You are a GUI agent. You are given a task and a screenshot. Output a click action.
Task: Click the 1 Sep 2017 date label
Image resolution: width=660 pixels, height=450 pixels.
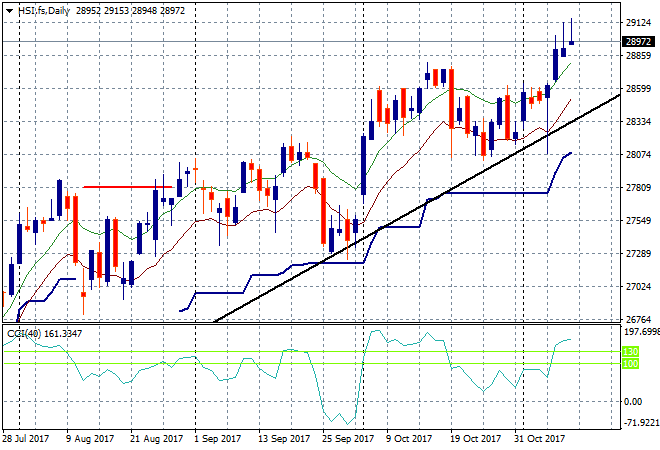[217, 439]
